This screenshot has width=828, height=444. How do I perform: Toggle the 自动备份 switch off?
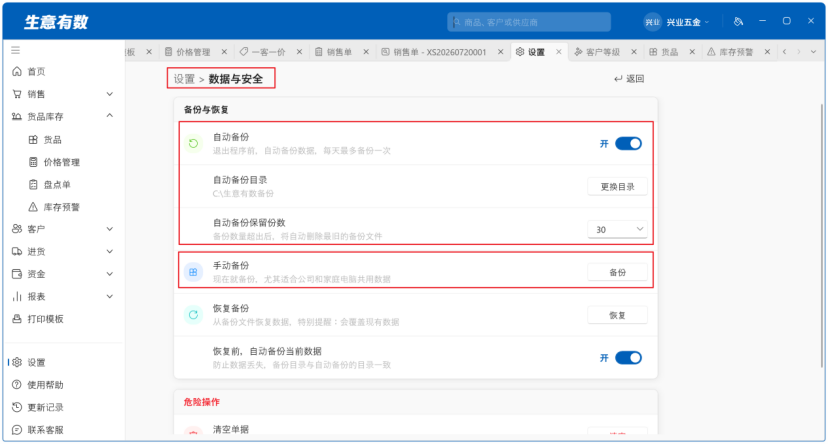[x=628, y=144]
